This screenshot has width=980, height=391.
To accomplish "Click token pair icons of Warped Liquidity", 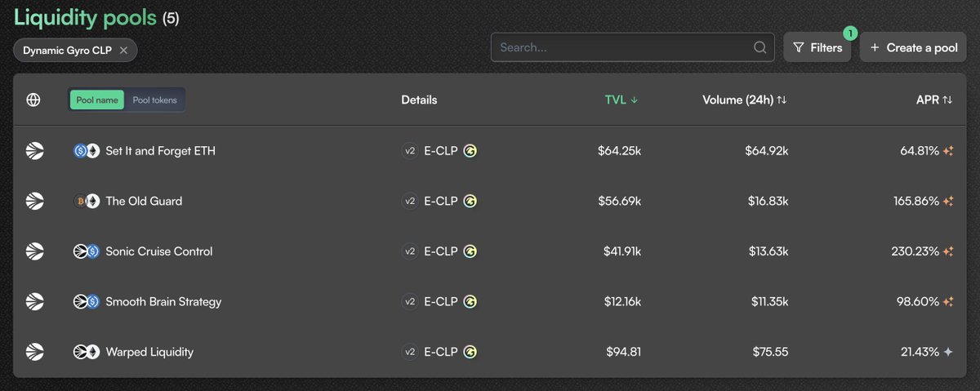I will point(86,352).
